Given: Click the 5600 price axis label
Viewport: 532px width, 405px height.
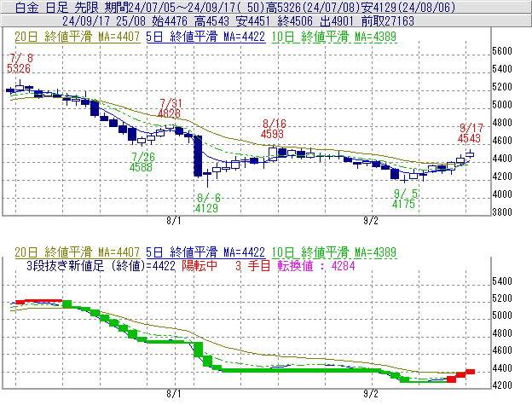Looking at the screenshot, I should pyautogui.click(x=502, y=51).
